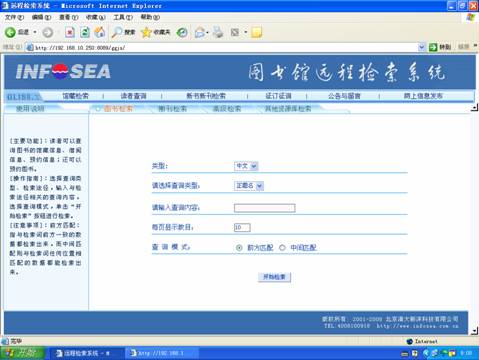The image size is (479, 360).
Task: Switch to the 期刊检索 tab
Action: coord(172,109)
